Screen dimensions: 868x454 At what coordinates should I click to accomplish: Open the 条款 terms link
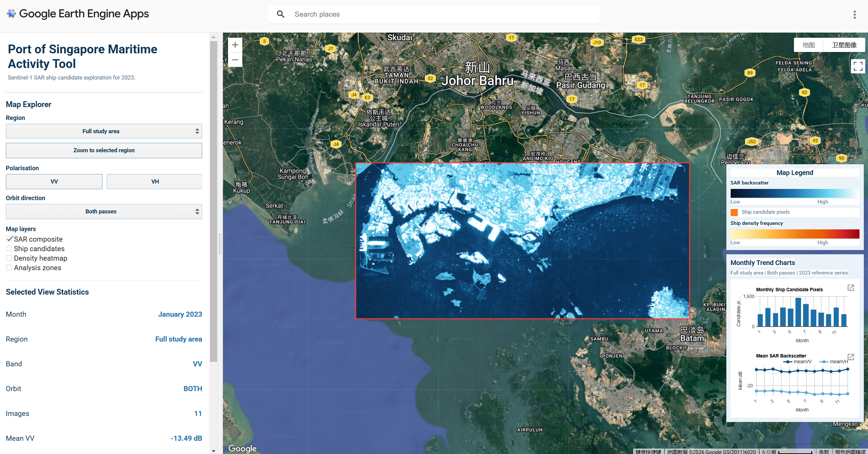coord(824,451)
